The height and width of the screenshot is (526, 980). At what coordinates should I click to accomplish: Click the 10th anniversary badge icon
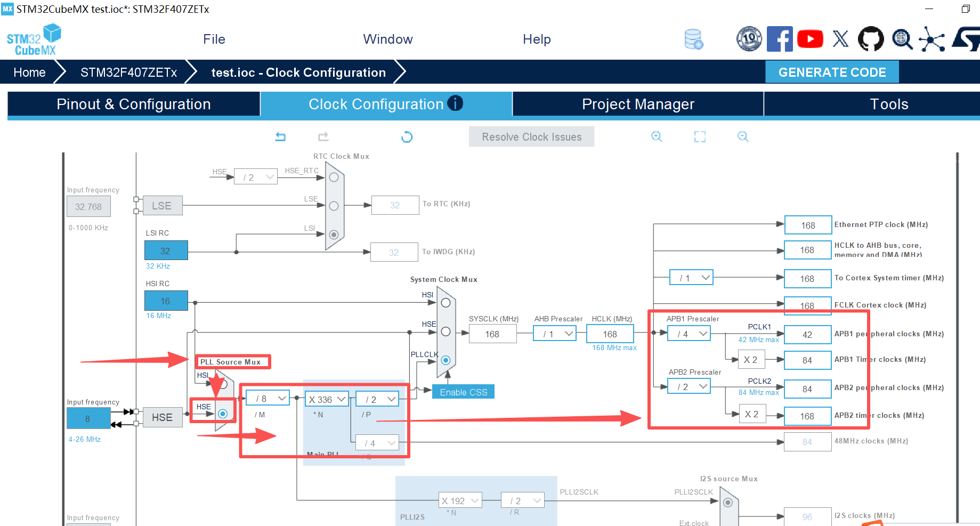tap(749, 39)
